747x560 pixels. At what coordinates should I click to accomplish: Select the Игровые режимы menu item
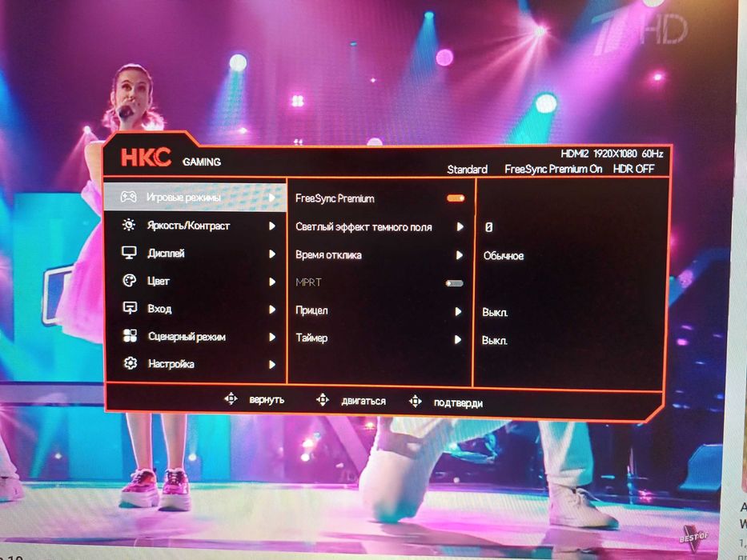pos(195,197)
